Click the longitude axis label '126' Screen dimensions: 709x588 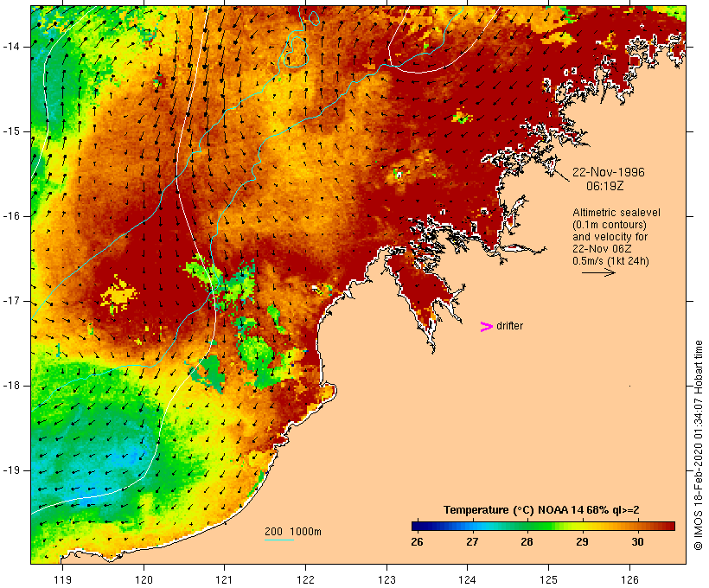pos(629,579)
